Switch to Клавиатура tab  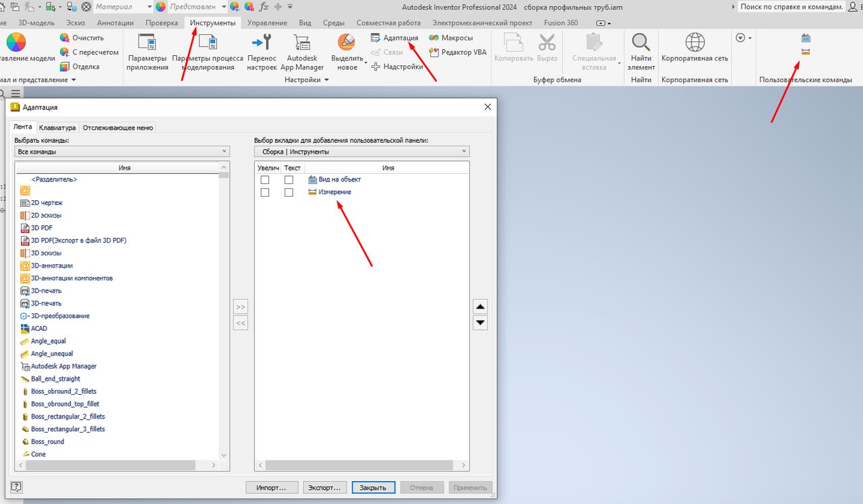(x=57, y=127)
